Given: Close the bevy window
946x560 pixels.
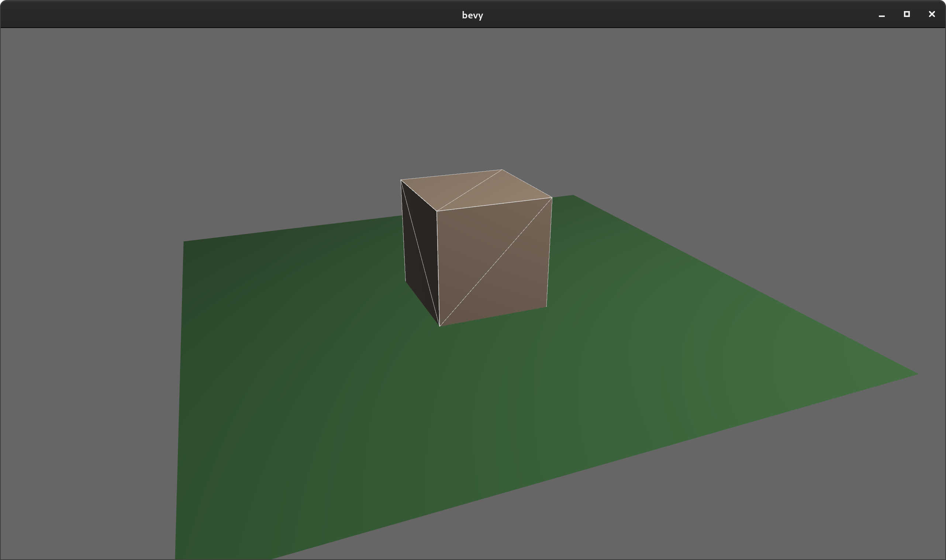Looking at the screenshot, I should [931, 14].
